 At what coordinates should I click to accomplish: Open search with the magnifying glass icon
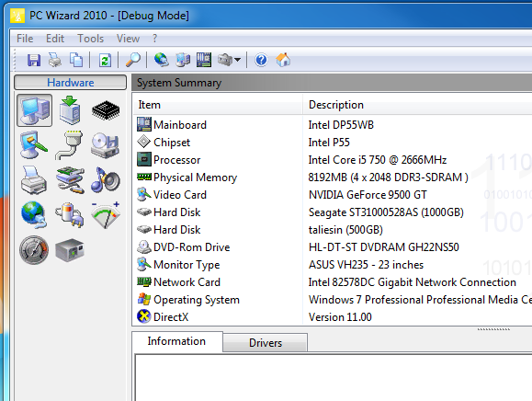pos(132,60)
